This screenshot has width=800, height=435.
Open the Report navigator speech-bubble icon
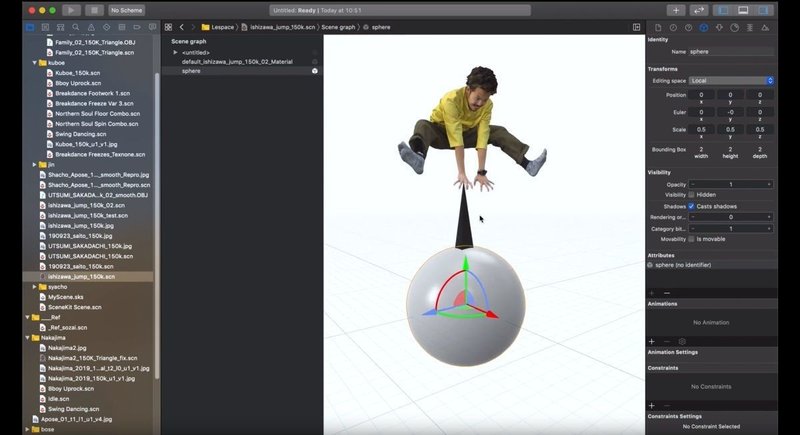tap(152, 27)
